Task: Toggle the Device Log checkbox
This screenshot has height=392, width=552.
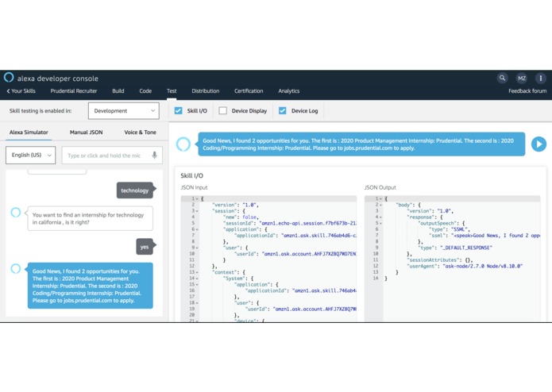Action: click(x=282, y=111)
